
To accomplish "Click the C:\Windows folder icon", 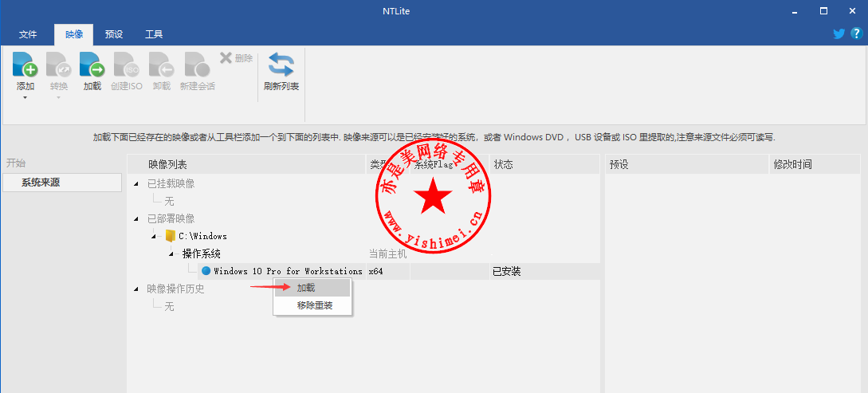I will tap(171, 236).
